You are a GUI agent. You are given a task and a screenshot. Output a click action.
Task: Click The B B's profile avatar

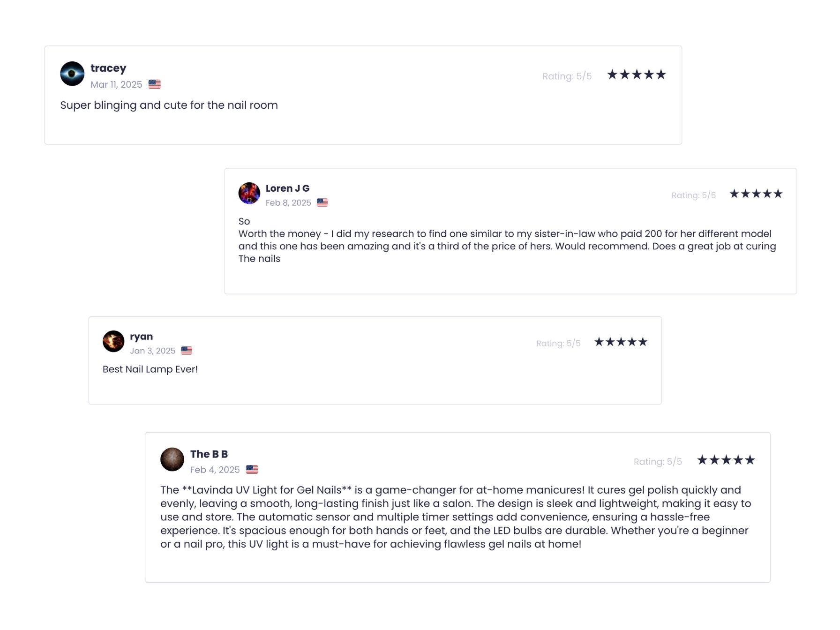pos(172,459)
